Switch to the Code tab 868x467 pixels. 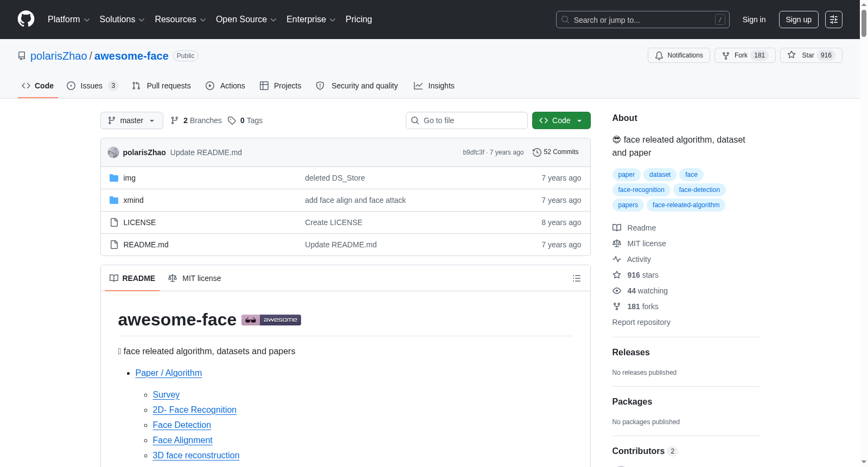pos(38,86)
